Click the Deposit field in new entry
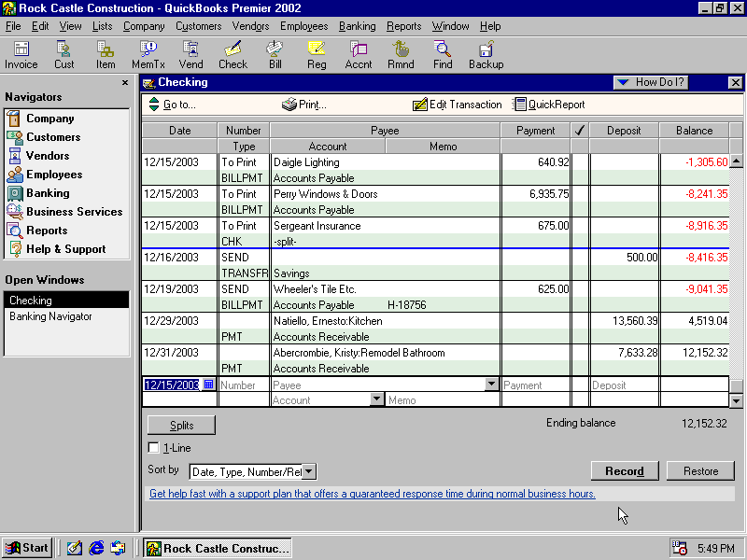 624,385
